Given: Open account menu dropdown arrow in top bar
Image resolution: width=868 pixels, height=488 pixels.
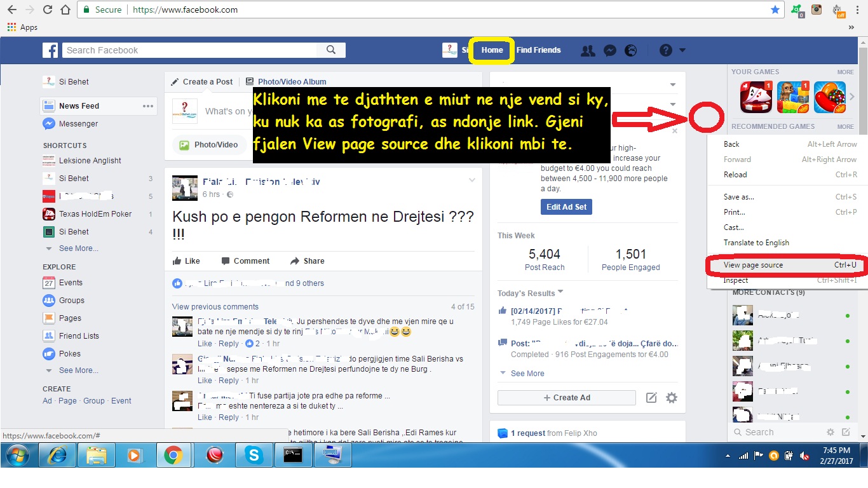Looking at the screenshot, I should [682, 50].
